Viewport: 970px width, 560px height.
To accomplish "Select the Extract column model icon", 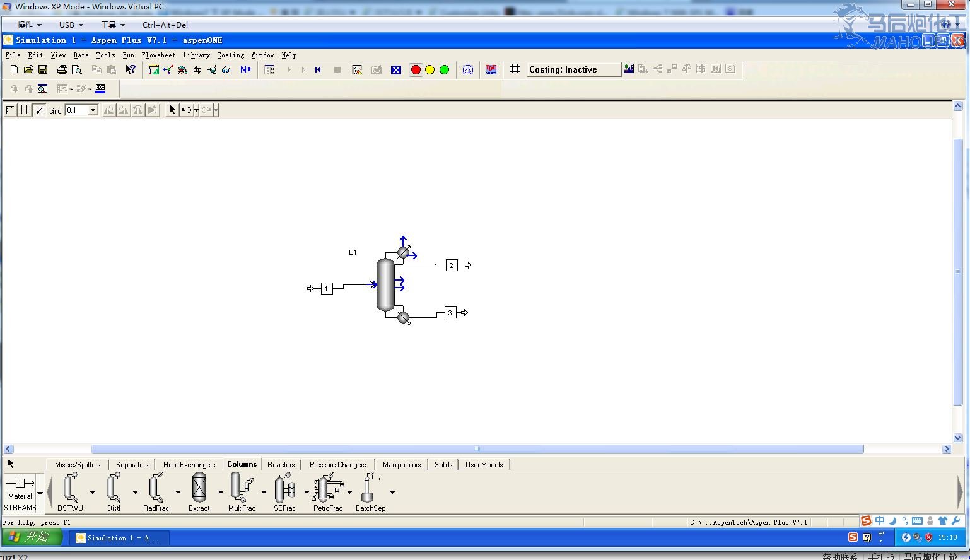I will [199, 488].
